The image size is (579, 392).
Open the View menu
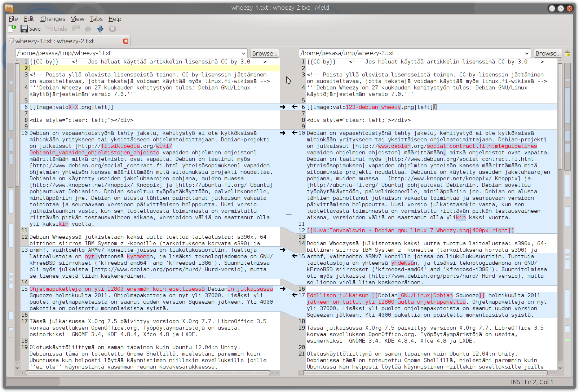click(78, 19)
